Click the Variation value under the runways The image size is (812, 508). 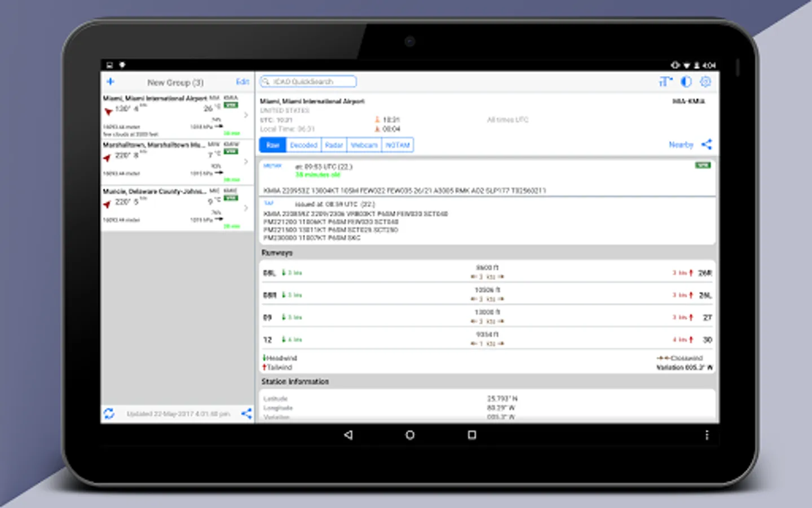point(684,367)
